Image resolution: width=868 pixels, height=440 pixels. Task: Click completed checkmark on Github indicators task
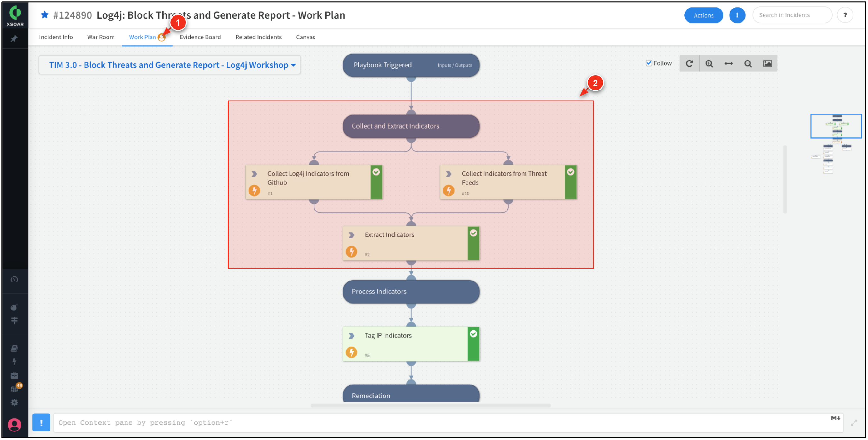click(376, 172)
